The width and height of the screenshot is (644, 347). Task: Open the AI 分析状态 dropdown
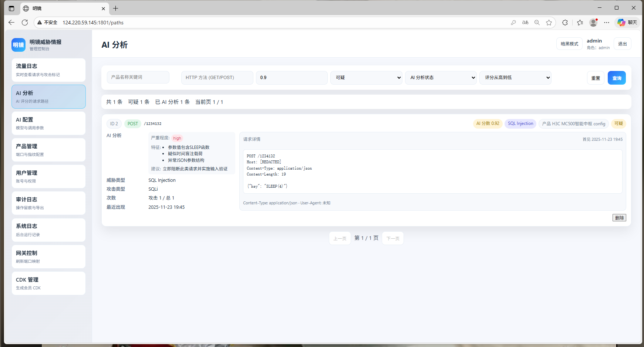point(441,78)
